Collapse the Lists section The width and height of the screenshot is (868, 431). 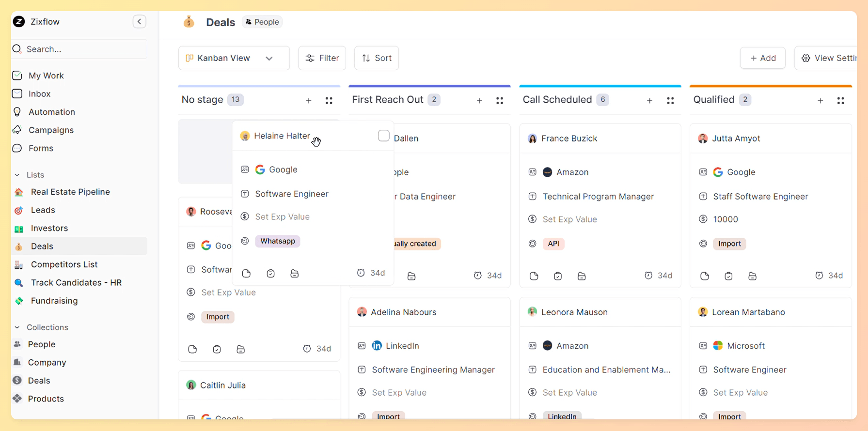point(17,175)
